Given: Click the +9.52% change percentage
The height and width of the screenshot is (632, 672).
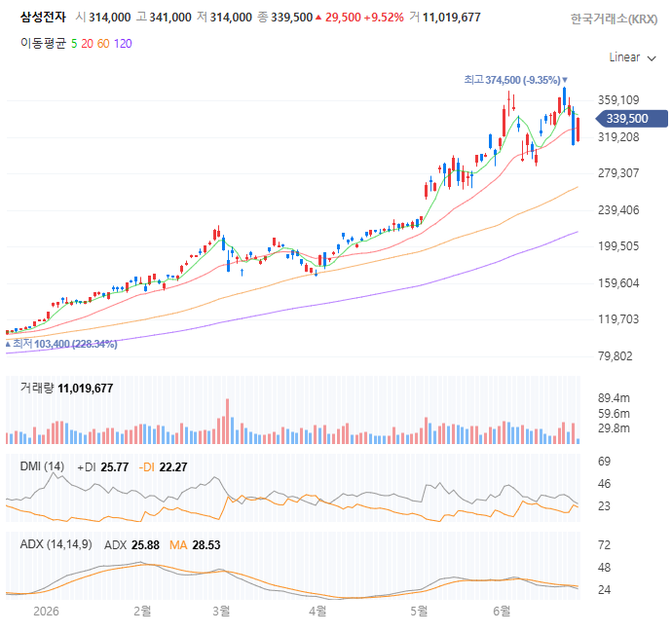Looking at the screenshot, I should (384, 18).
